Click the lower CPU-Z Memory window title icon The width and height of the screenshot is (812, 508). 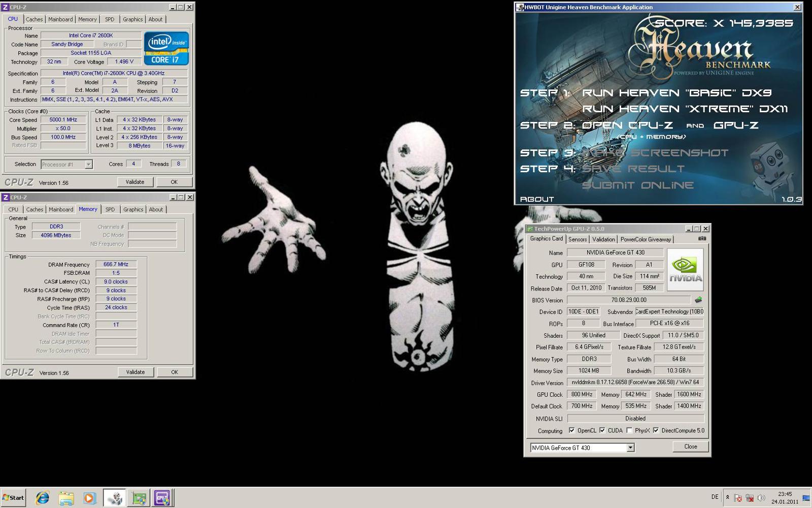pyautogui.click(x=6, y=197)
